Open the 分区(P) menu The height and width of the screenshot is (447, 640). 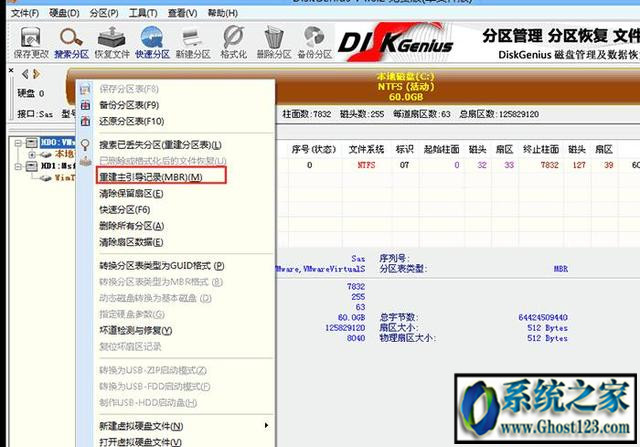(104, 13)
